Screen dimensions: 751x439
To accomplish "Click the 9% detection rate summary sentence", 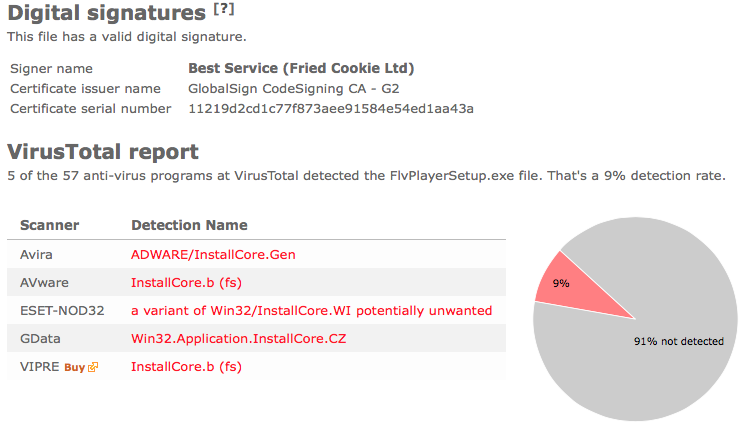I will click(366, 176).
